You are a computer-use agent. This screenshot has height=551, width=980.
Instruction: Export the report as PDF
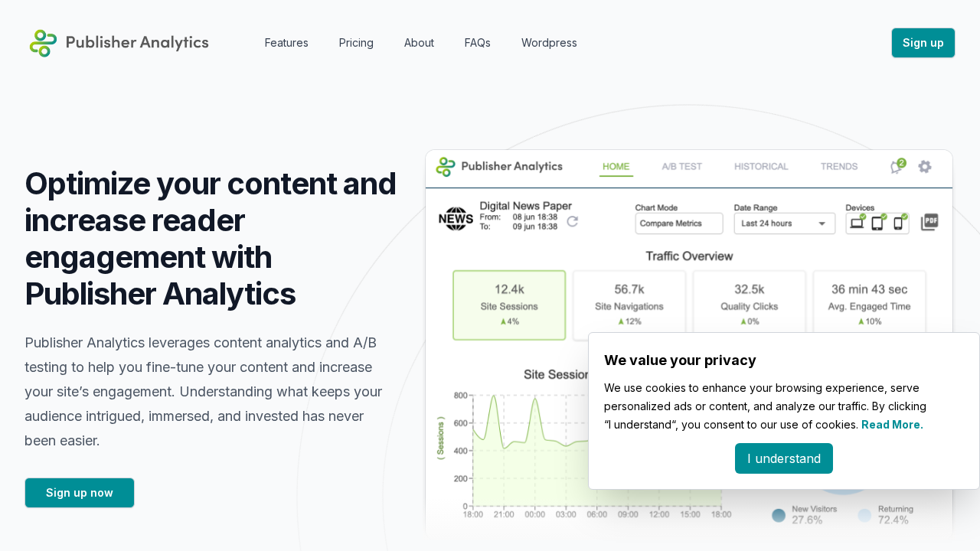(929, 221)
